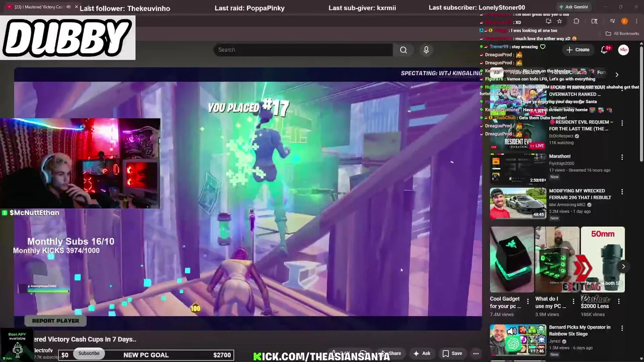Open the YouTube notifications bell

pos(605,50)
